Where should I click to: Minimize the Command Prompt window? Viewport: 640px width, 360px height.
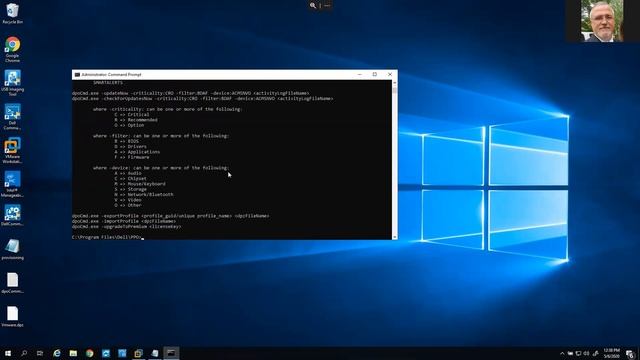coord(360,75)
